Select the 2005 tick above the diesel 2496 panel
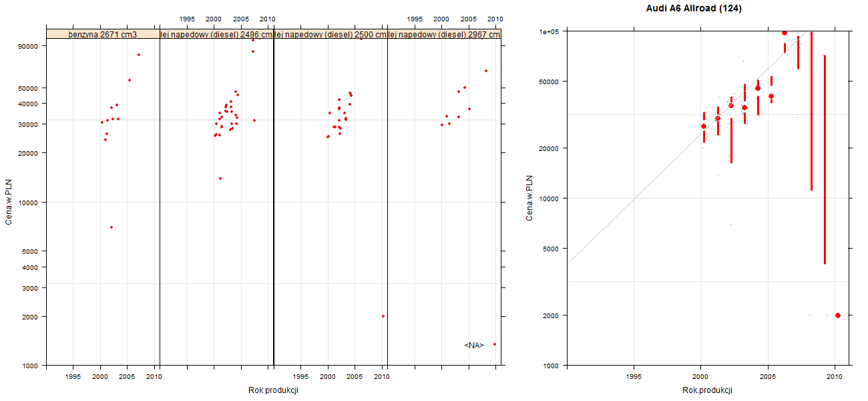 [x=241, y=19]
